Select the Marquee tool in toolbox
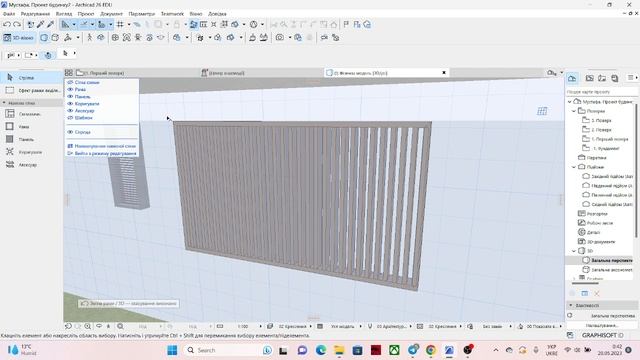The width and height of the screenshot is (640, 360). (31, 90)
